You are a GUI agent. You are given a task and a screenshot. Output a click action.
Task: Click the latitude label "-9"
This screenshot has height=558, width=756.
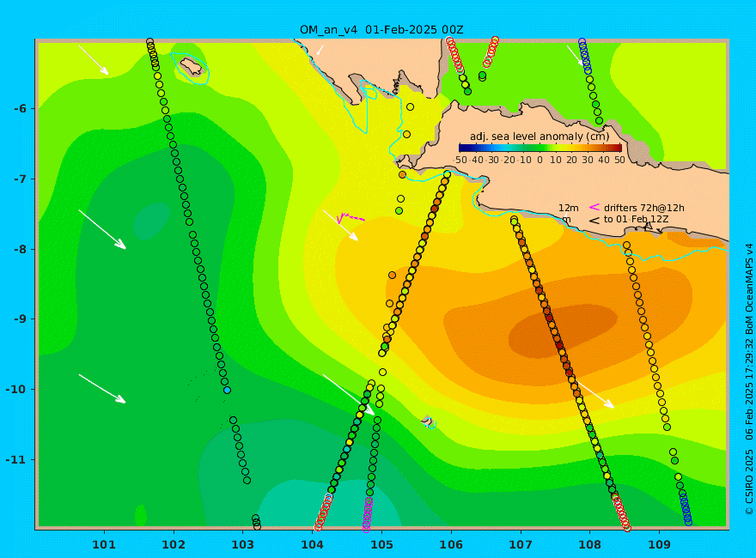[20, 319]
